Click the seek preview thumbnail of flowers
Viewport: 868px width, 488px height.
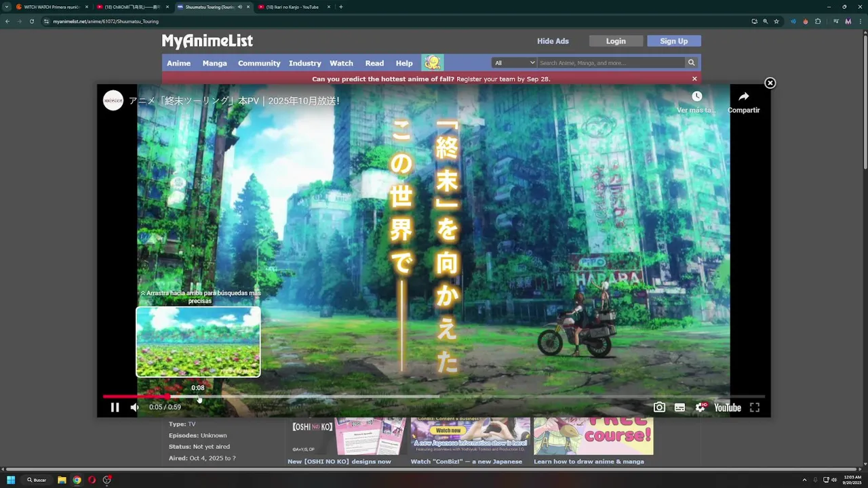(198, 342)
